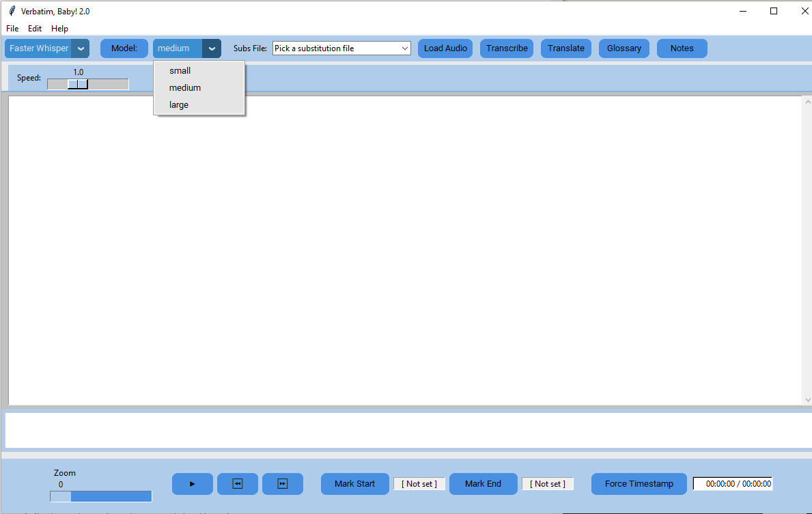
Task: Open the Edit menu
Action: pos(35,29)
